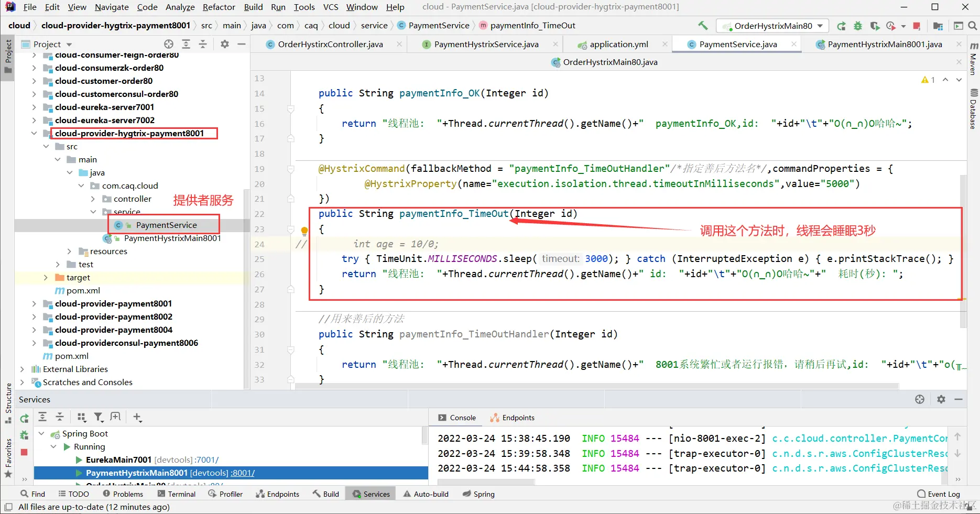The width and height of the screenshot is (980, 514).
Task: Open the File menu
Action: pyautogui.click(x=30, y=7)
